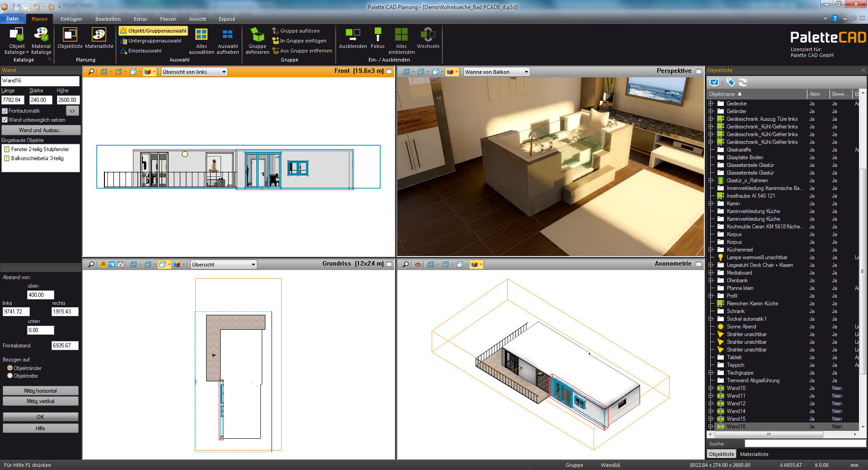Toggle the Frontautomatik checkbox
Image resolution: width=868 pixels, height=470 pixels.
[x=5, y=111]
